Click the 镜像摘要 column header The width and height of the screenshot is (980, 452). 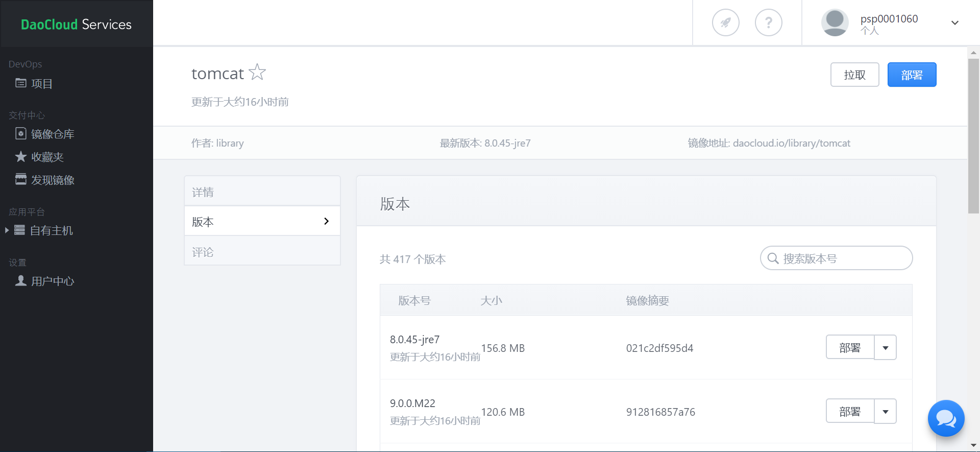click(x=647, y=300)
